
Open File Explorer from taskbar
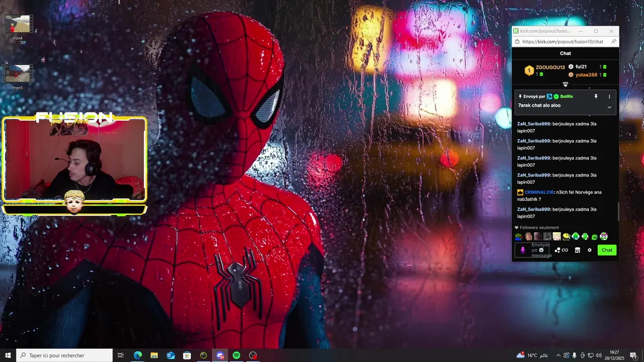click(154, 355)
